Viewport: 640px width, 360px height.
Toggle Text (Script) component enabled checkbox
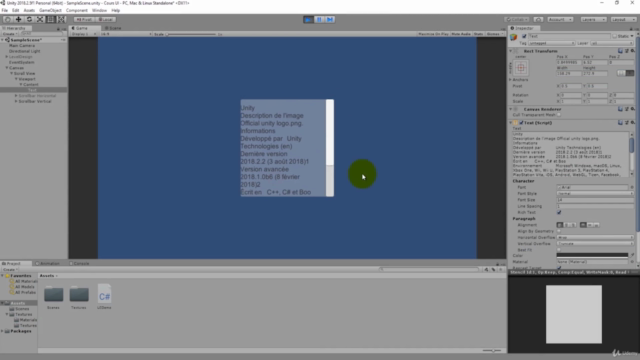coord(521,122)
